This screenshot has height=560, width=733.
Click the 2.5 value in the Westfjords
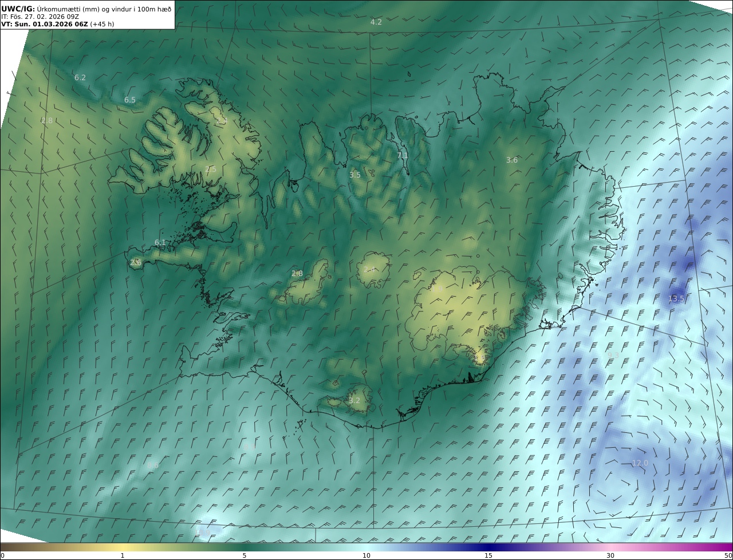(x=211, y=169)
